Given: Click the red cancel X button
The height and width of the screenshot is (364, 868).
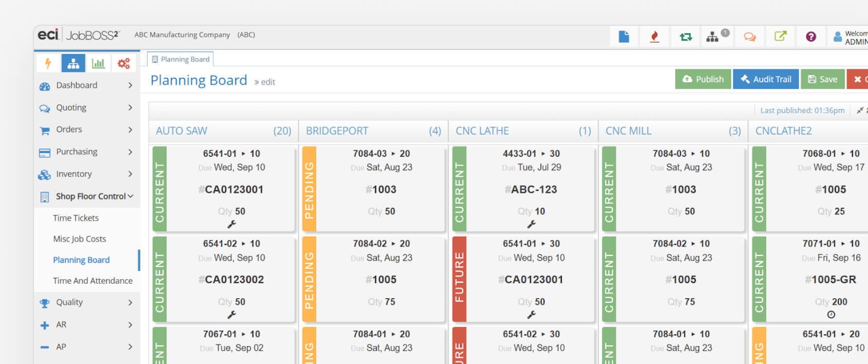Looking at the screenshot, I should pos(858,79).
